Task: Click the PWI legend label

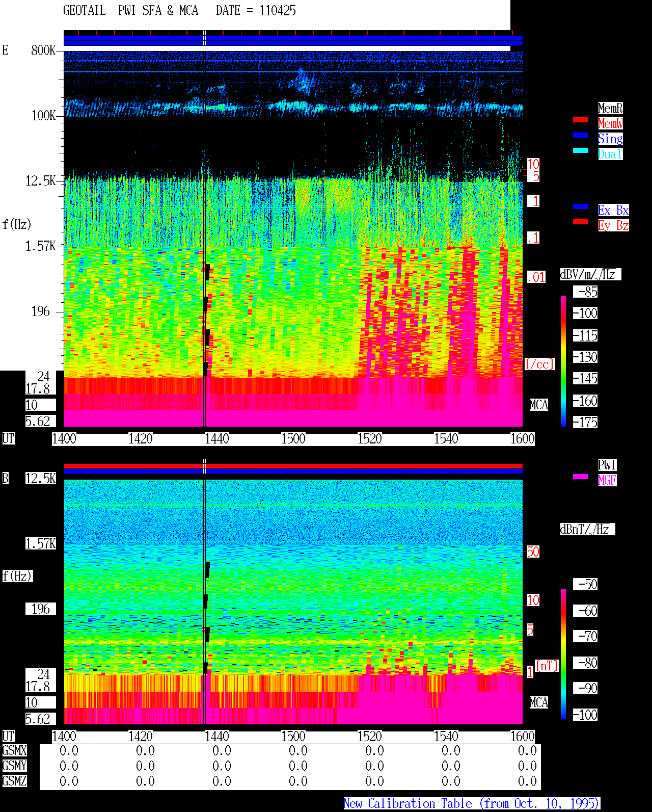Action: (x=607, y=465)
